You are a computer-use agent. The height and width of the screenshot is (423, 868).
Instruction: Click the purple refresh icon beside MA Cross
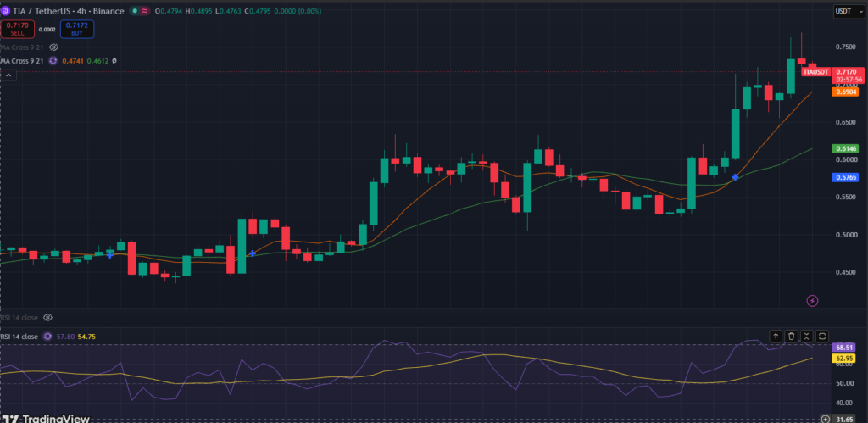point(53,61)
